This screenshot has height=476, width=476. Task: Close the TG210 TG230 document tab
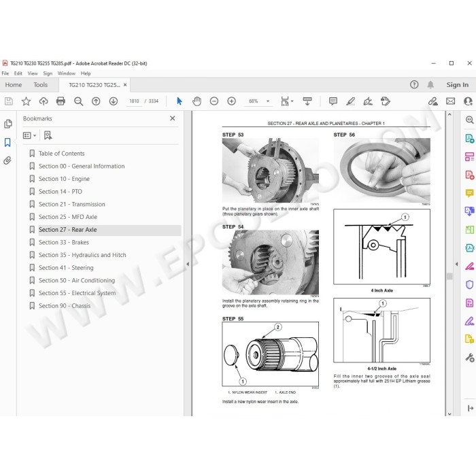click(125, 85)
